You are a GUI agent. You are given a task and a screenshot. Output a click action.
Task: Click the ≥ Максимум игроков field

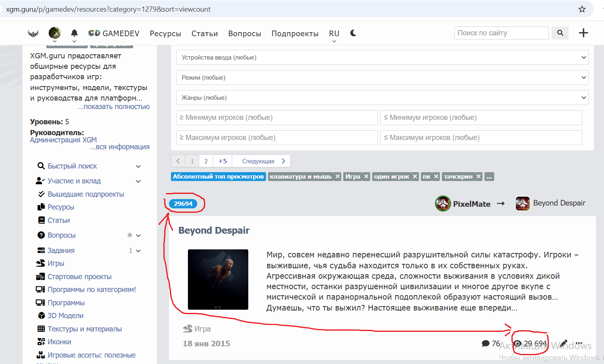click(277, 138)
